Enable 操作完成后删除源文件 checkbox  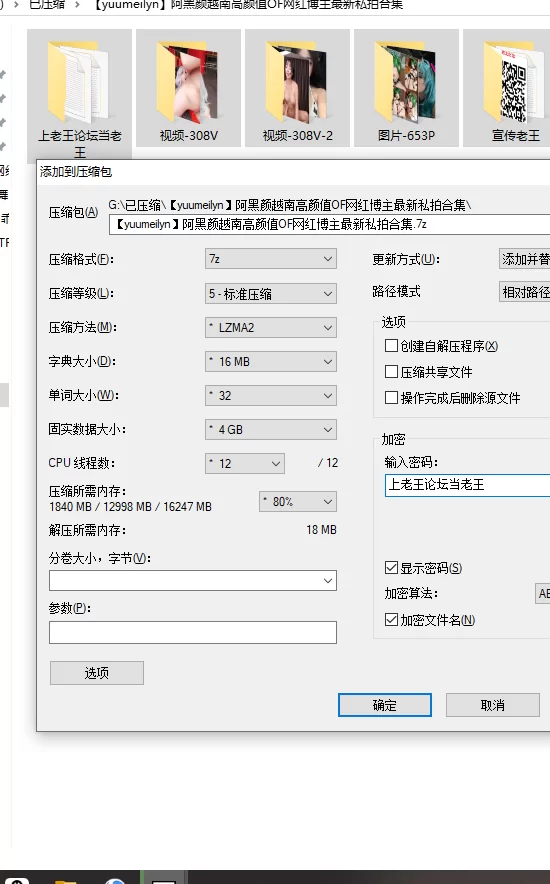391,397
